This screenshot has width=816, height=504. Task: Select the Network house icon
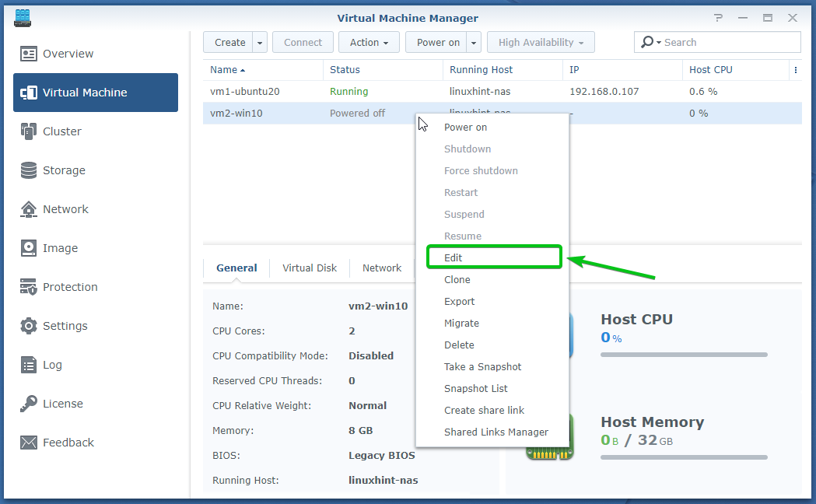pyautogui.click(x=29, y=209)
